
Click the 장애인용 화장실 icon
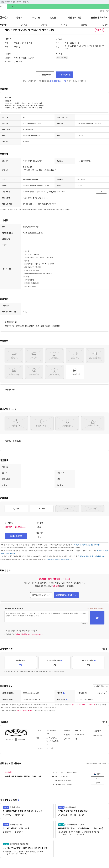67,423
